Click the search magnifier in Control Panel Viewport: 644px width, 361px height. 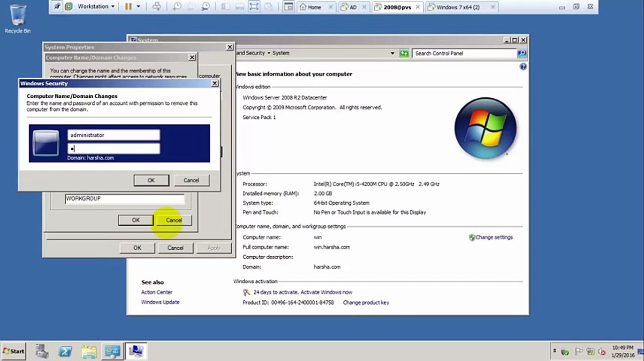pyautogui.click(x=522, y=53)
